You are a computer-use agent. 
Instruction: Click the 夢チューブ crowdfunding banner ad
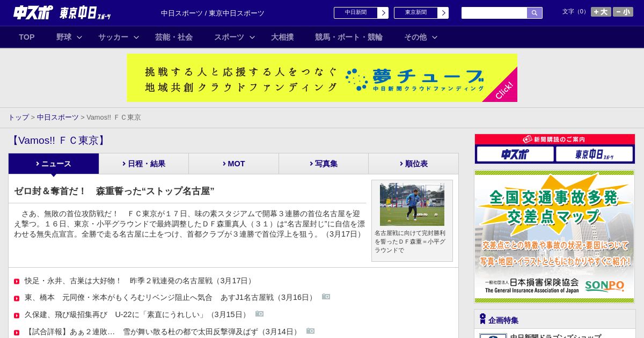[322, 78]
